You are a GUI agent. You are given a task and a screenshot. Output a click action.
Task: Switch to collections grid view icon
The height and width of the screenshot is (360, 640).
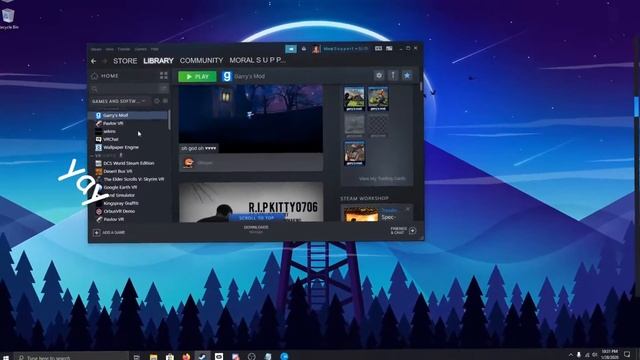(164, 76)
